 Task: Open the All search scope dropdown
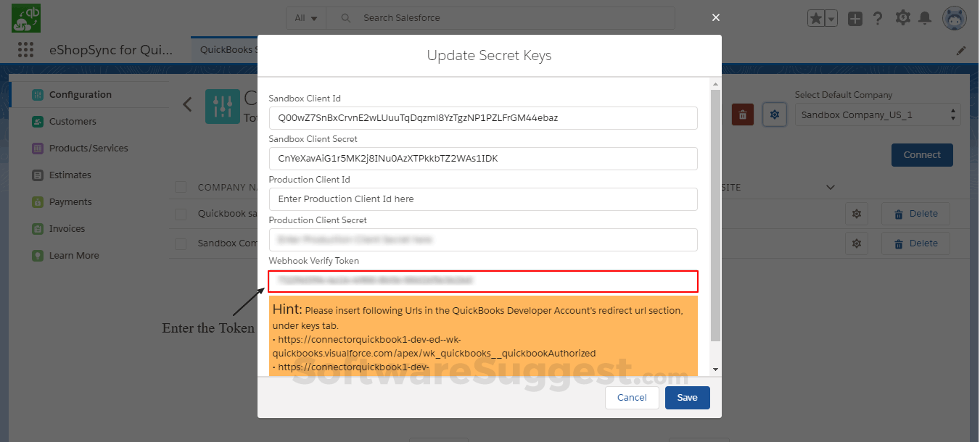306,18
